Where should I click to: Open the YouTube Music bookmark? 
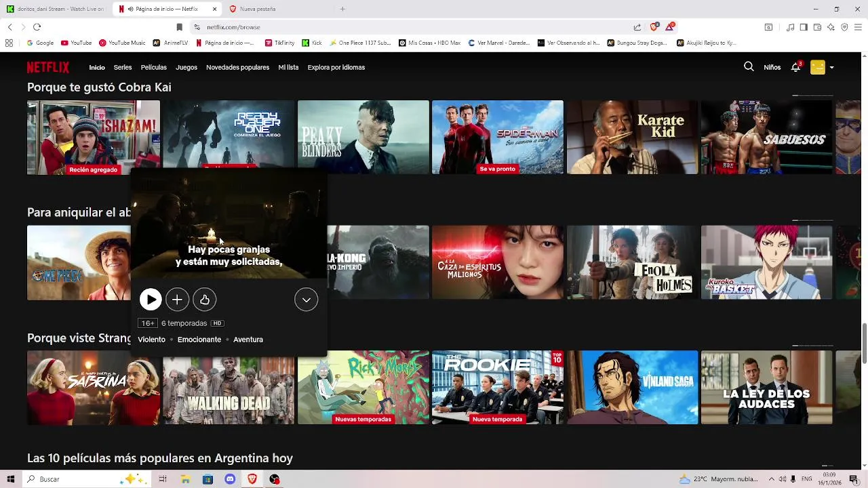122,43
